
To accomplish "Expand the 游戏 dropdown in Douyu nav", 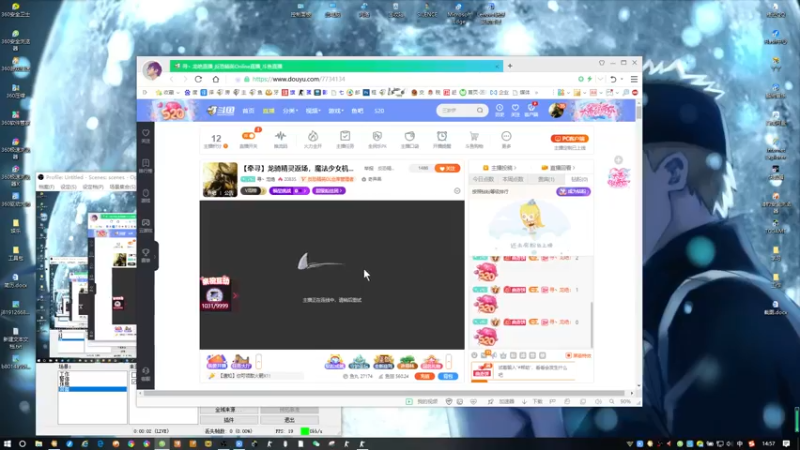I will pos(336,111).
